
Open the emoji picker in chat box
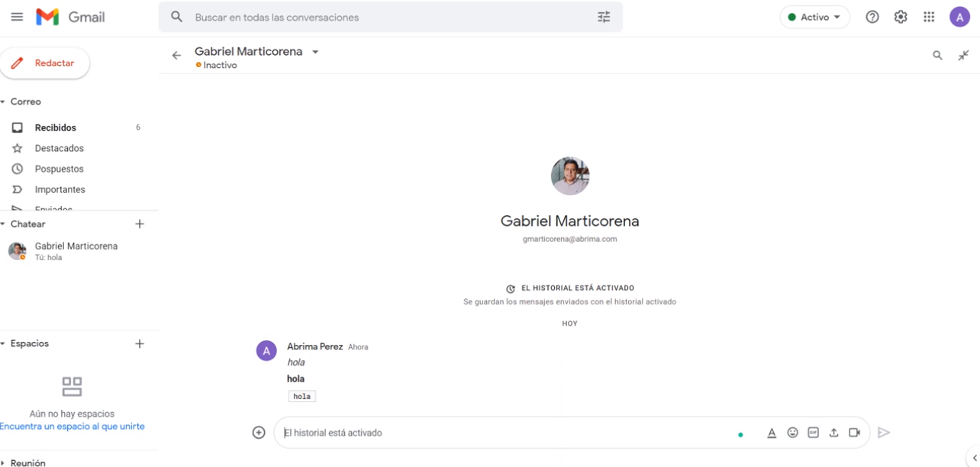[792, 433]
